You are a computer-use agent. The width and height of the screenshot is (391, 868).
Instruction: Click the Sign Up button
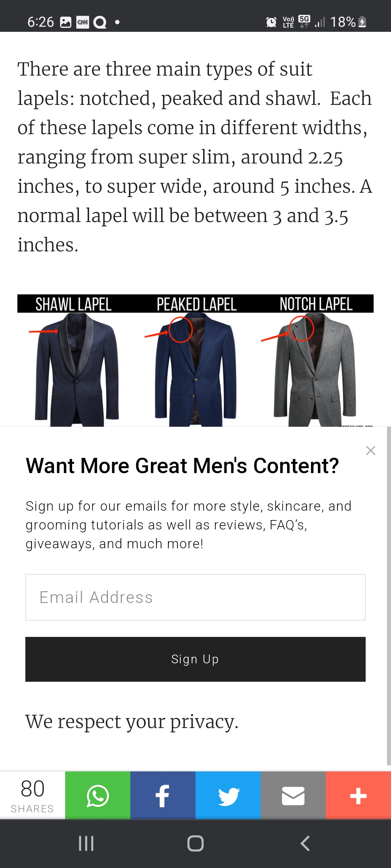[x=195, y=659]
